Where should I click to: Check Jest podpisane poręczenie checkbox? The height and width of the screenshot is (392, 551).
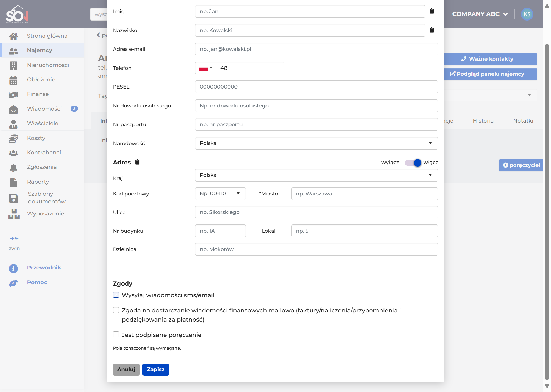[116, 335]
